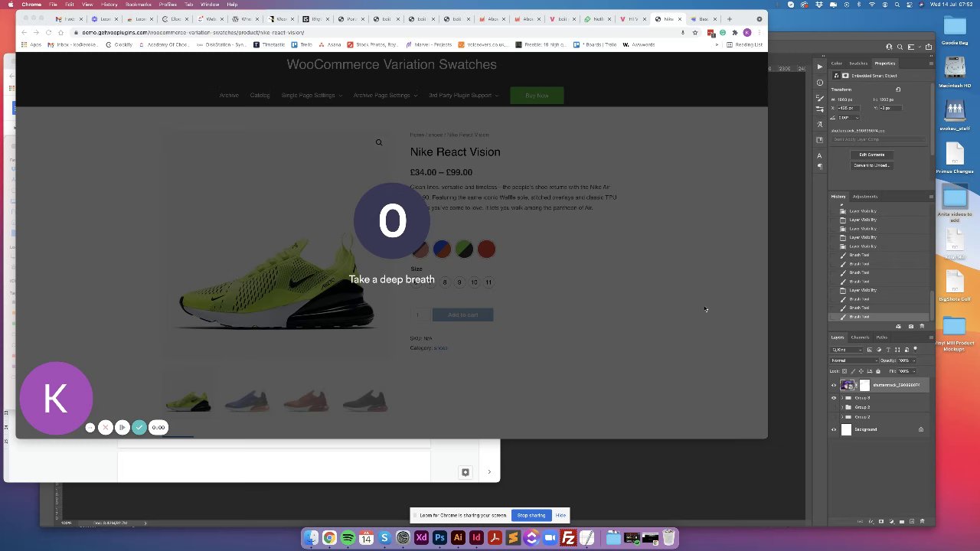Expand Group 3 in Layers panel
Screen dimensions: 980x551
click(x=842, y=398)
